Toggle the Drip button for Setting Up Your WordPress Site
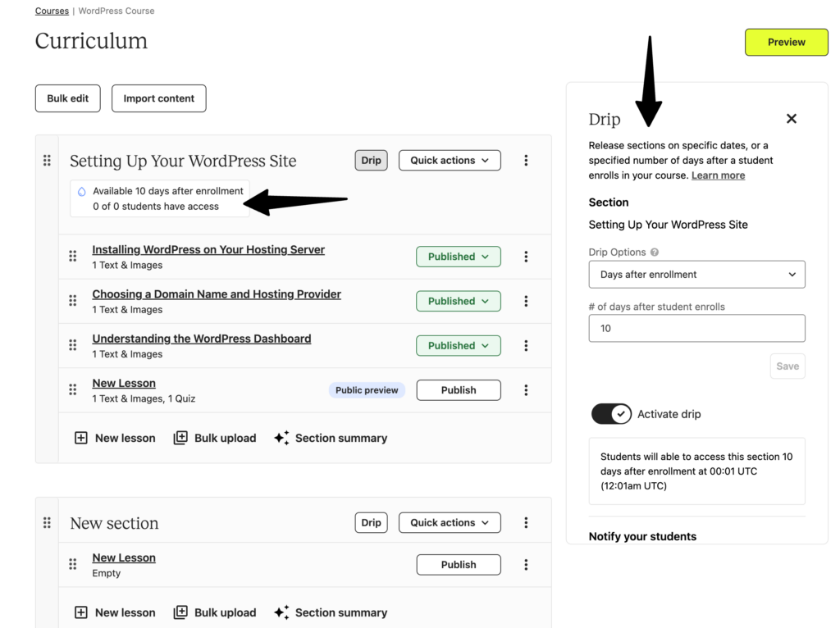Viewport: 840px width, 628px height. point(372,161)
